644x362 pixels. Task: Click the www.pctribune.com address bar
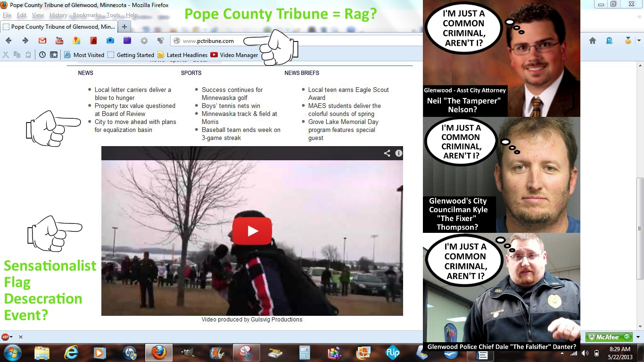pyautogui.click(x=297, y=41)
